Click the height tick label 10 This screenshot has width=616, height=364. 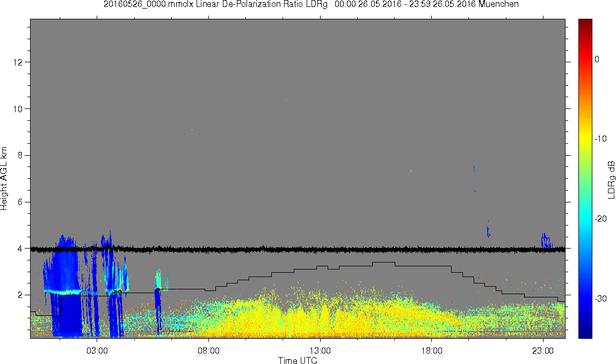18,109
